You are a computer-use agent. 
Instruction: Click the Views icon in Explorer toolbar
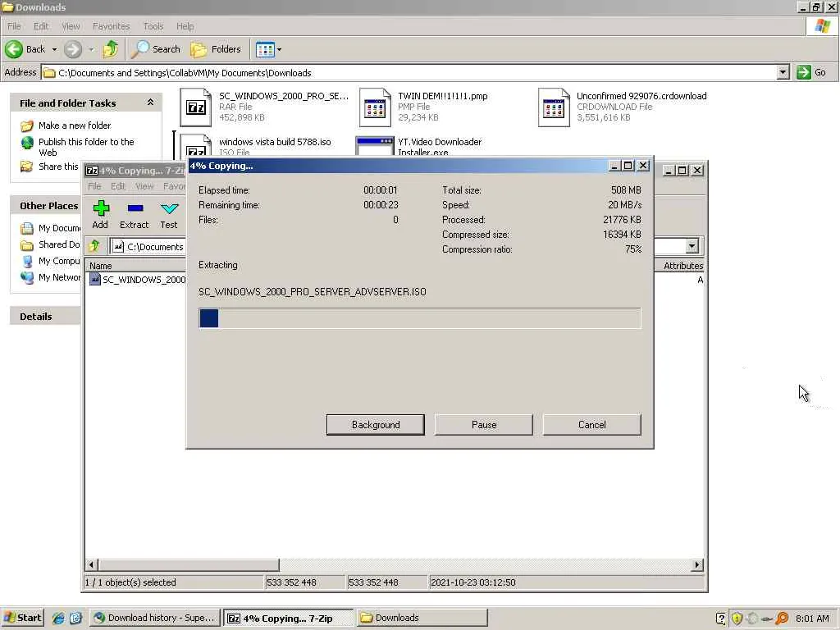[265, 49]
